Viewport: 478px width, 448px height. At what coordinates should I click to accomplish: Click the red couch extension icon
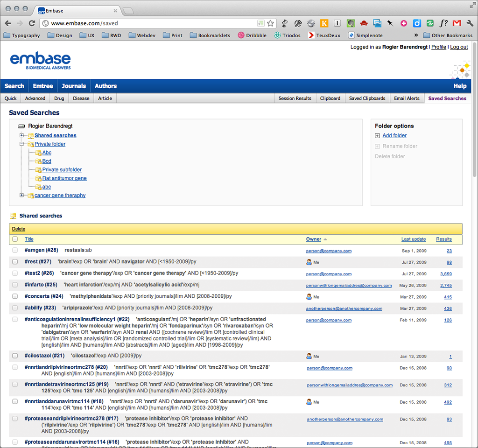364,23
